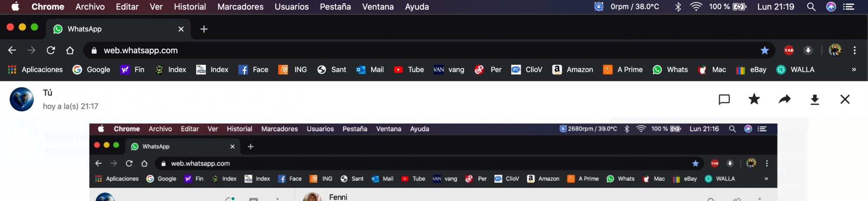The height and width of the screenshot is (201, 868).
Task: Star this image message
Action: pyautogui.click(x=754, y=99)
